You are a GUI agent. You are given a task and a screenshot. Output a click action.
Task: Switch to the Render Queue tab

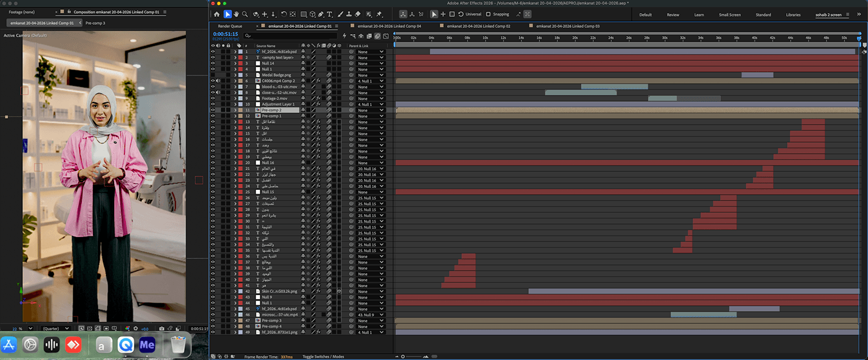click(x=230, y=26)
